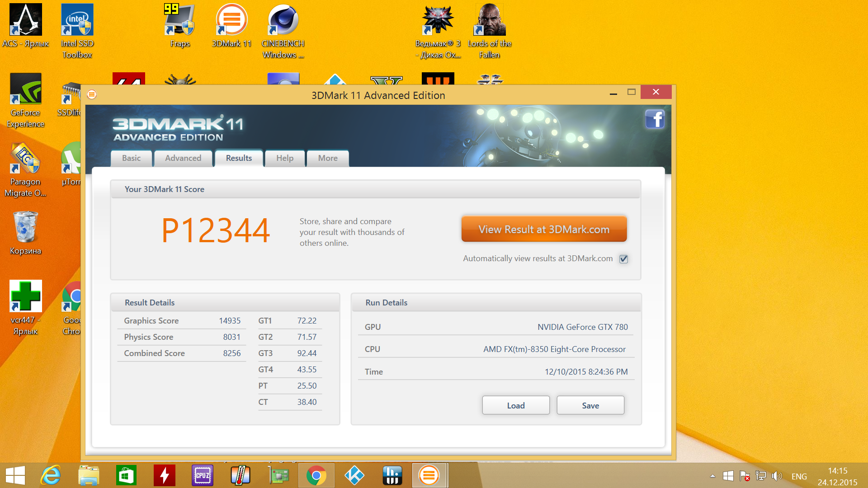Click the GT2 result 71.57
Viewport: 868px width, 488px height.
point(307,337)
